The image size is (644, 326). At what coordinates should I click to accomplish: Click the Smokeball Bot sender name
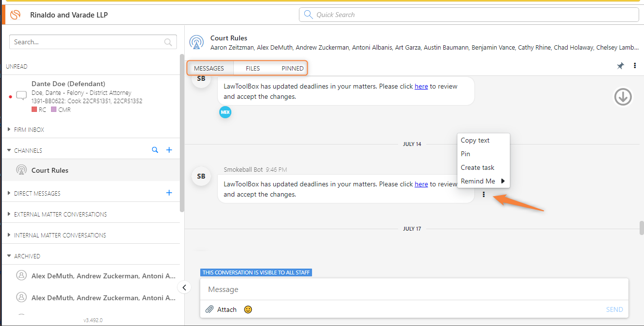click(x=243, y=170)
